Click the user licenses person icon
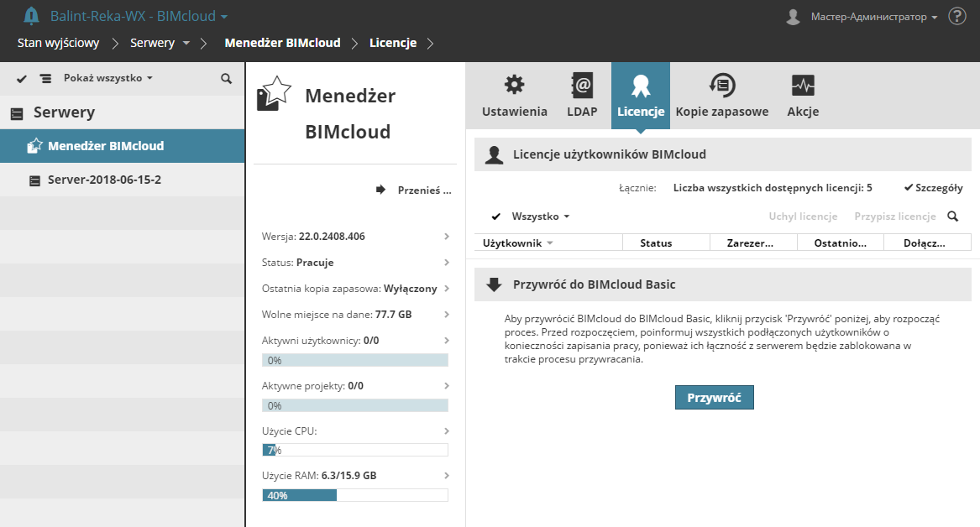The width and height of the screenshot is (980, 527). (x=494, y=155)
